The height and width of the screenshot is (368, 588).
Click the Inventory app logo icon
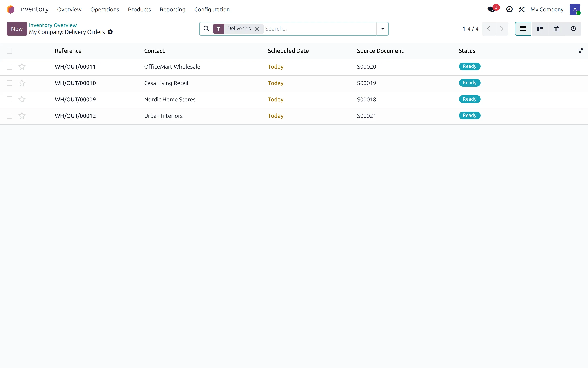click(x=11, y=9)
